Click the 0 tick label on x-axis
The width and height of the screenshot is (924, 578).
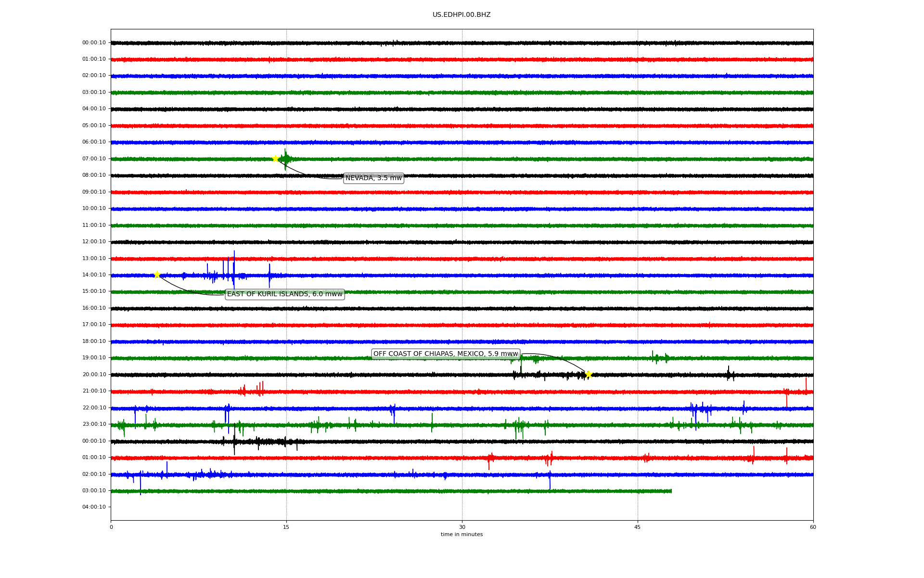click(111, 527)
